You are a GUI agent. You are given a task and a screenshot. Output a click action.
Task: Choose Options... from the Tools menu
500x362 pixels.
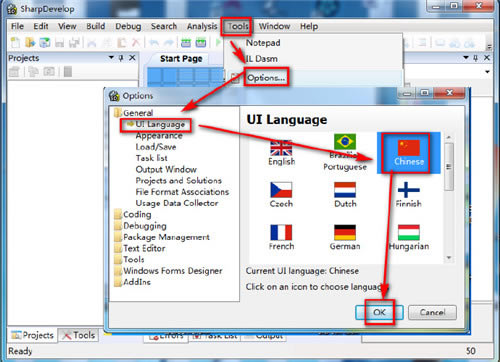[x=266, y=78]
